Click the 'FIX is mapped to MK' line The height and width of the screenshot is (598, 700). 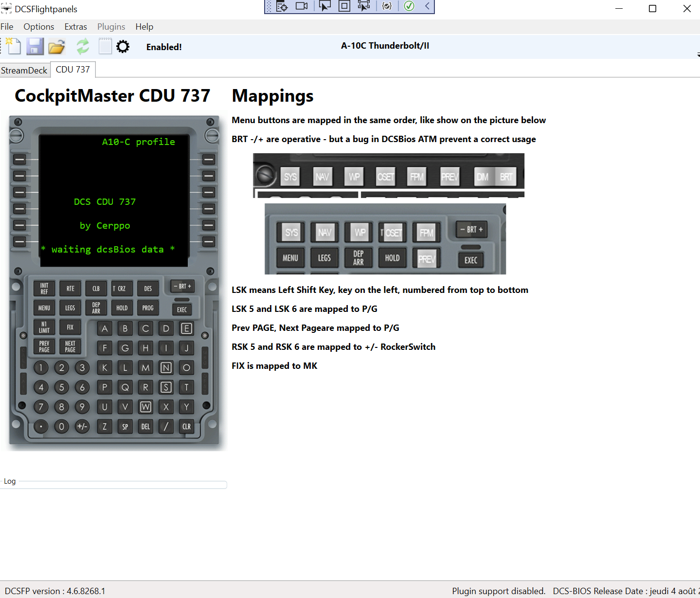pos(274,366)
